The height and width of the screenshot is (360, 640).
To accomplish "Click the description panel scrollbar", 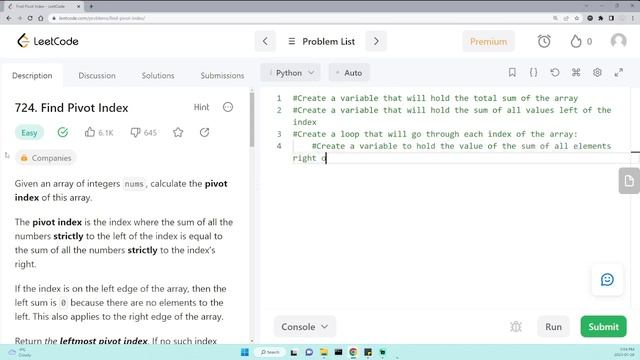I will [x=252, y=120].
